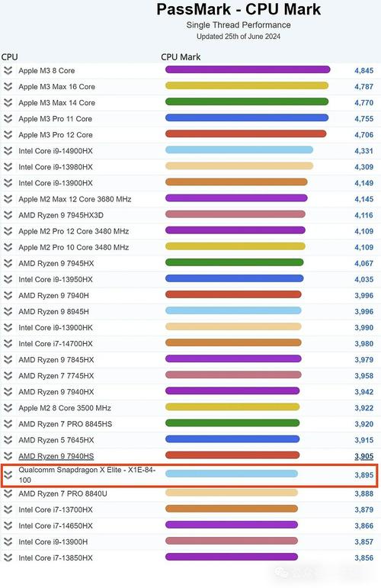The image size is (381, 588).
Task: Expand the Intel Core i9-14900HX chevron
Action: coord(8,151)
